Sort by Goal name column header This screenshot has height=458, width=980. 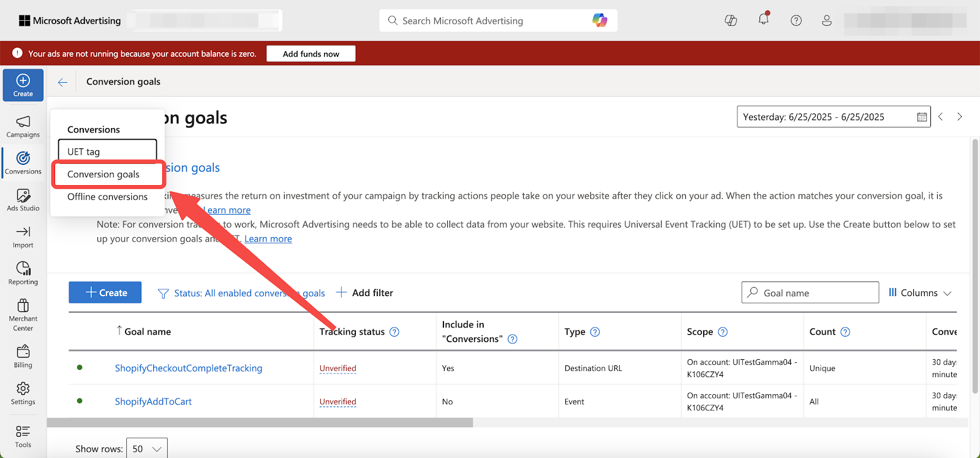tap(148, 331)
